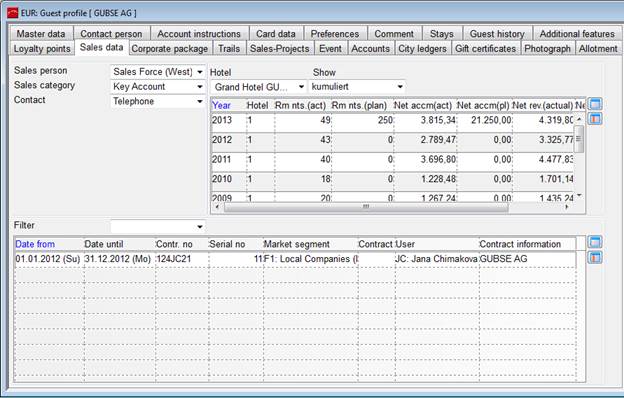The height and width of the screenshot is (398, 624).
Task: Click scroll-left arrow of statistics table
Action: click(217, 207)
